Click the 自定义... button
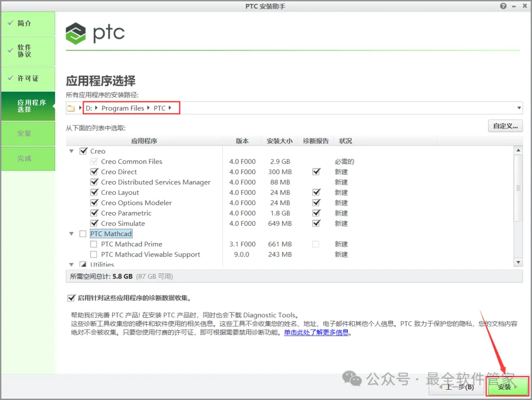 click(505, 126)
